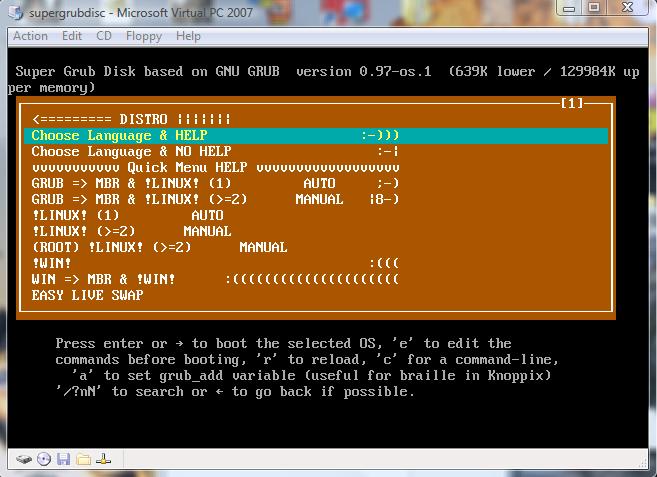Select 'Choose Language & HELP' entry
Screen dimensions: 657x477
coord(316,136)
